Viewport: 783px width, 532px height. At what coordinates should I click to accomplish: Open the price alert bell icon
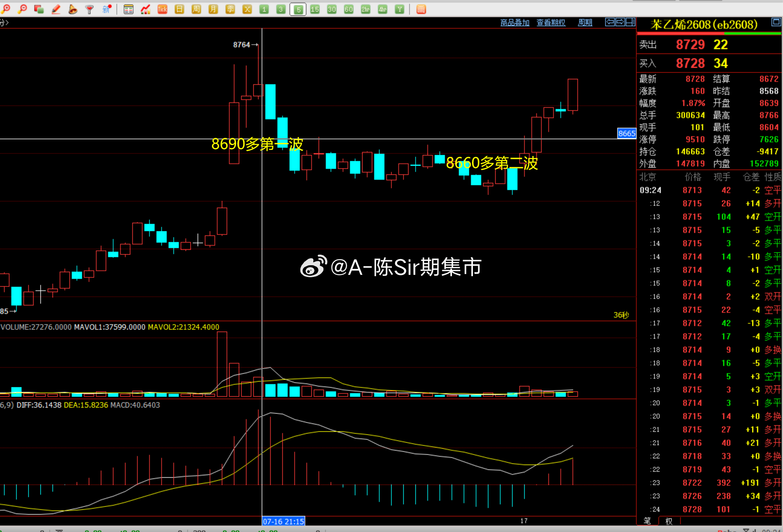coord(73,9)
